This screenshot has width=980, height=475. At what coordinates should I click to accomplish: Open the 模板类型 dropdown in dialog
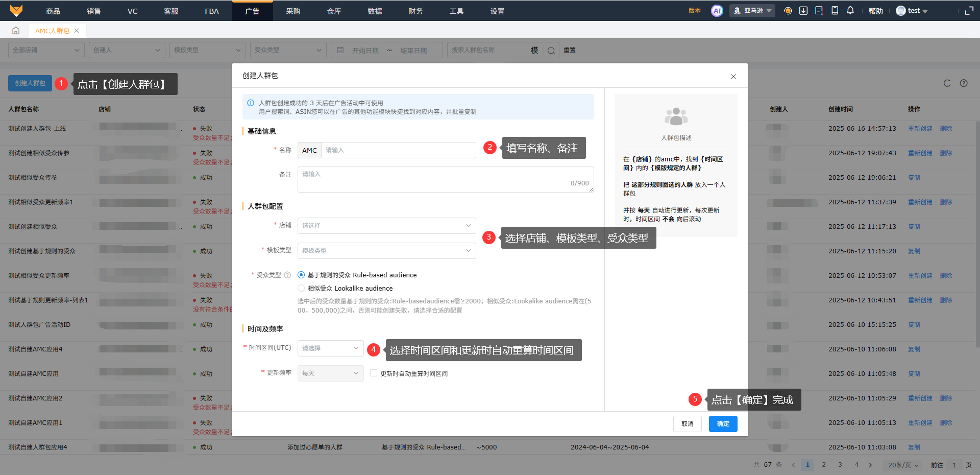386,251
